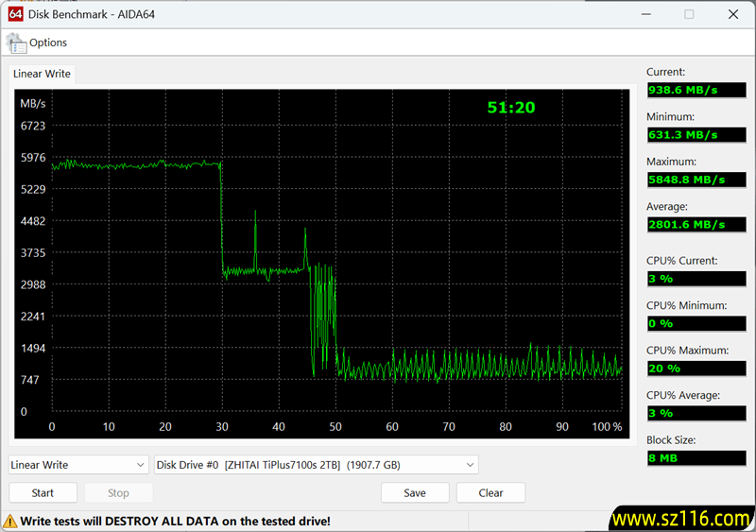Maximize the Disk Benchmark window
The width and height of the screenshot is (756, 532).
click(x=689, y=14)
